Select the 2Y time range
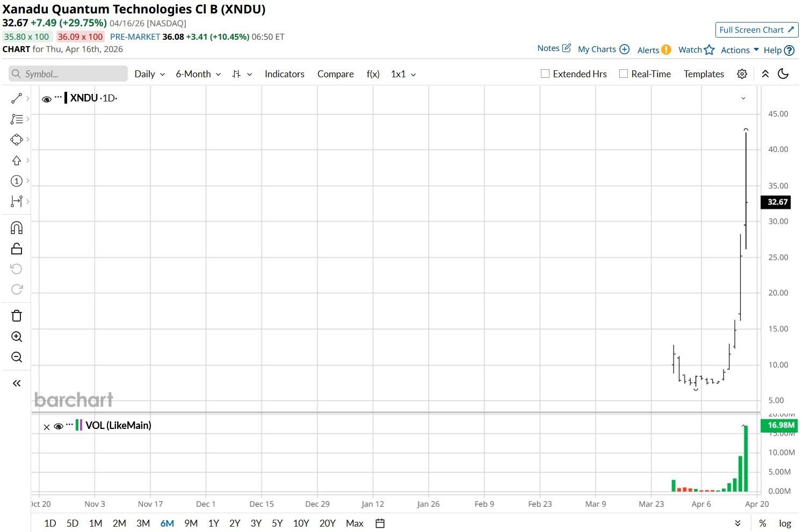Viewport: 803px width, 532px height. [x=235, y=523]
